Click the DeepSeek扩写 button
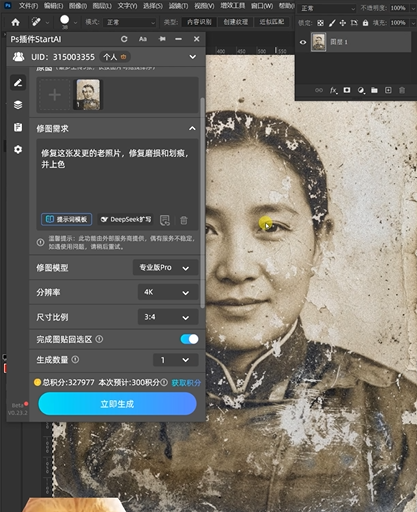Screen dimensions: 417x512 click(126, 219)
